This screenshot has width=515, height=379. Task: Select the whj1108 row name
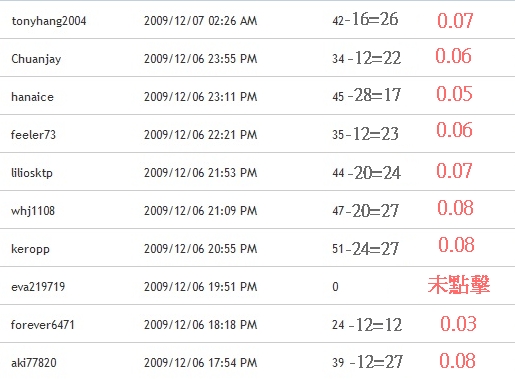tap(33, 211)
